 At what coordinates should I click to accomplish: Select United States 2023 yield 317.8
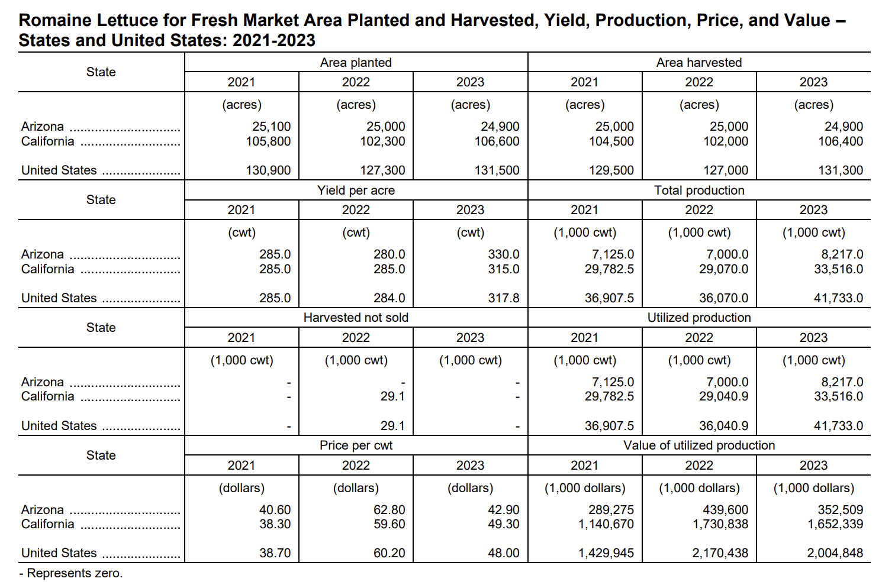coord(504,298)
